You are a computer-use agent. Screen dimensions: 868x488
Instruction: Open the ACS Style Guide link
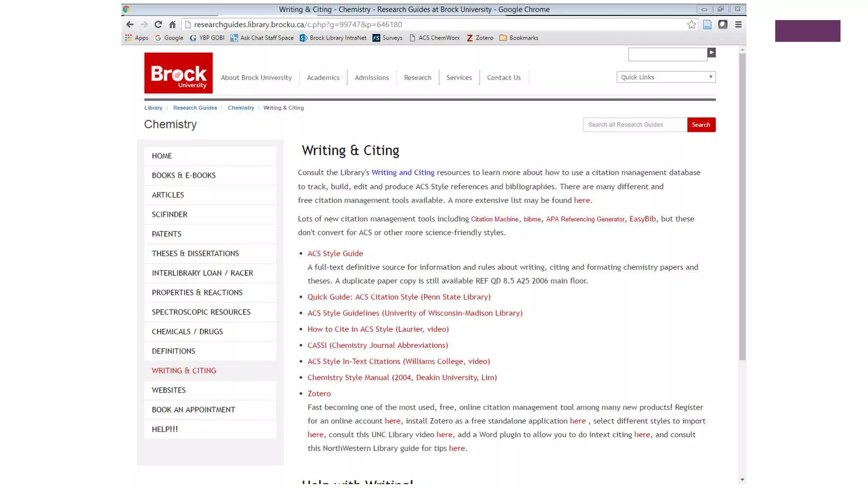click(x=335, y=253)
